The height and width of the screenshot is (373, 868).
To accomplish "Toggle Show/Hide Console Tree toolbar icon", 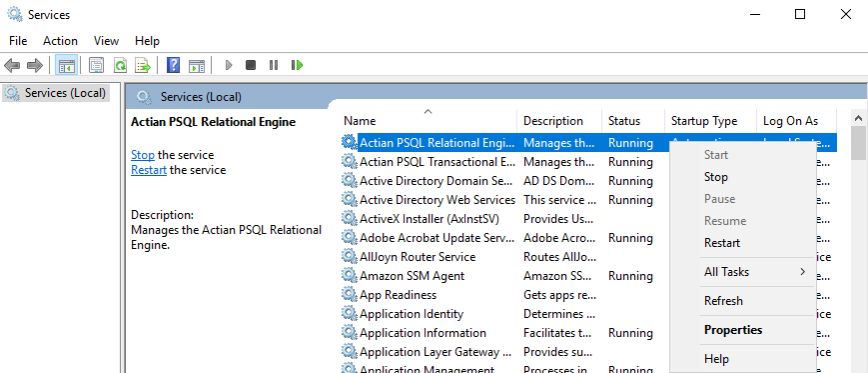I will pyautogui.click(x=67, y=65).
